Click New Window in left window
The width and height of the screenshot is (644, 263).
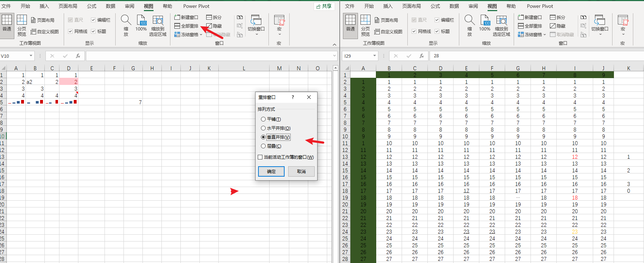pyautogui.click(x=186, y=17)
